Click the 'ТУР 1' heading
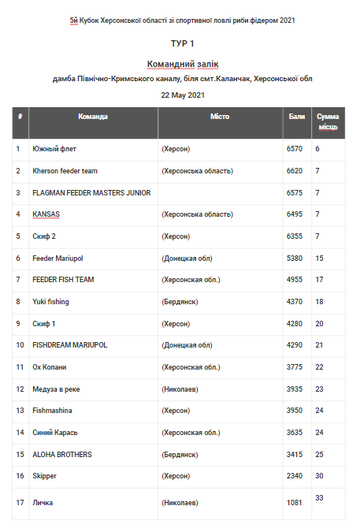Screen dimensions: 360x532 point(183,44)
